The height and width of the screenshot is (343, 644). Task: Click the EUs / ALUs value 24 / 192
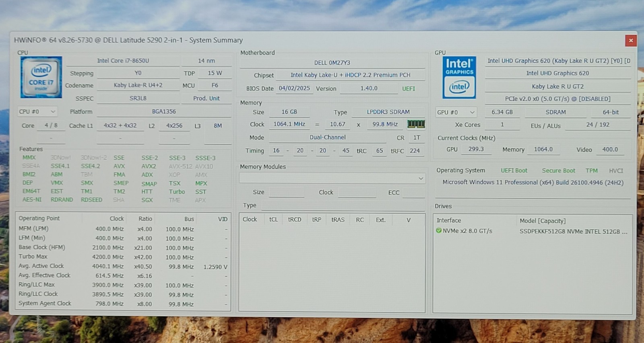pyautogui.click(x=598, y=125)
